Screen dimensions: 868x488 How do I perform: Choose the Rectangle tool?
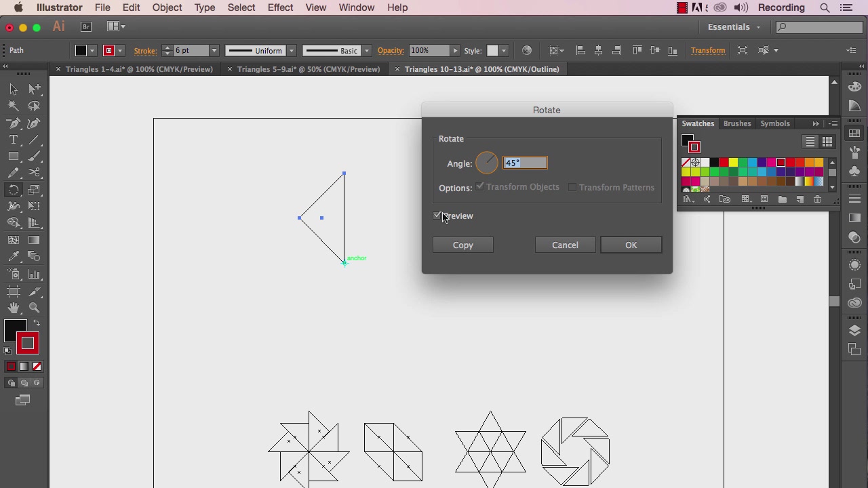tap(14, 156)
